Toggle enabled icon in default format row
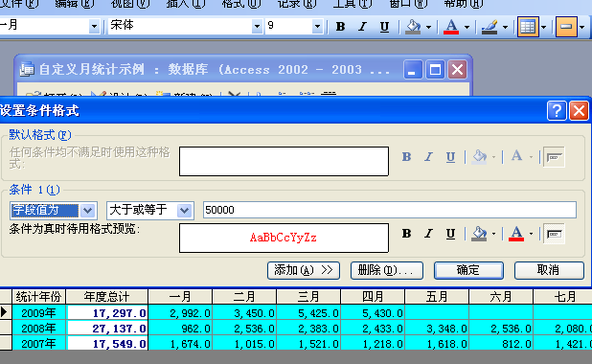592x364 pixels. coord(554,157)
